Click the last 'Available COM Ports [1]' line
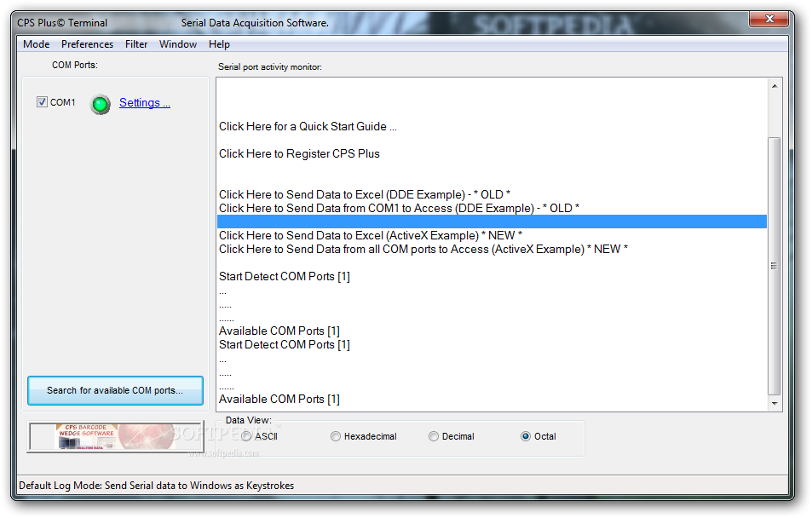Image resolution: width=812 pixels, height=518 pixels. [279, 400]
